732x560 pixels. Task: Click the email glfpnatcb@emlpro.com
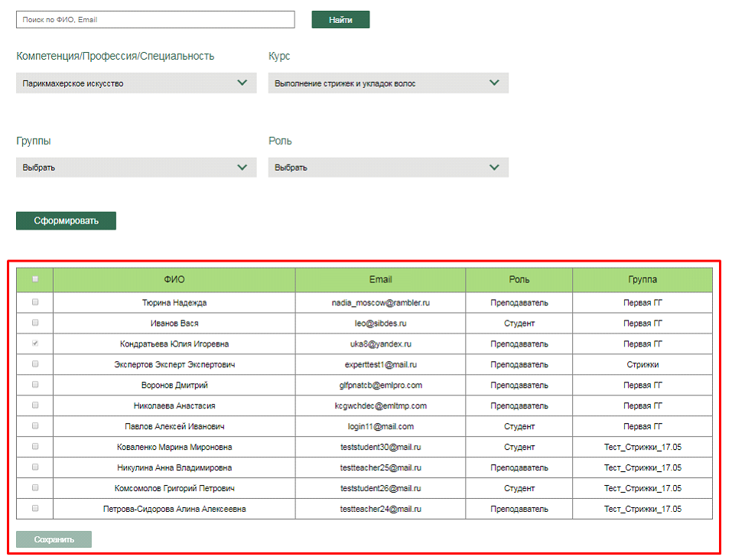(x=380, y=386)
